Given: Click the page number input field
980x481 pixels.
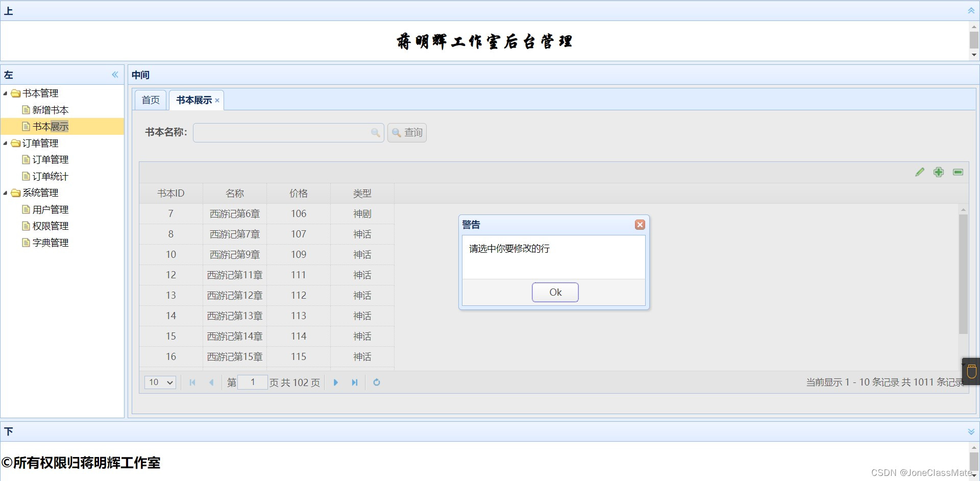Looking at the screenshot, I should [x=252, y=382].
